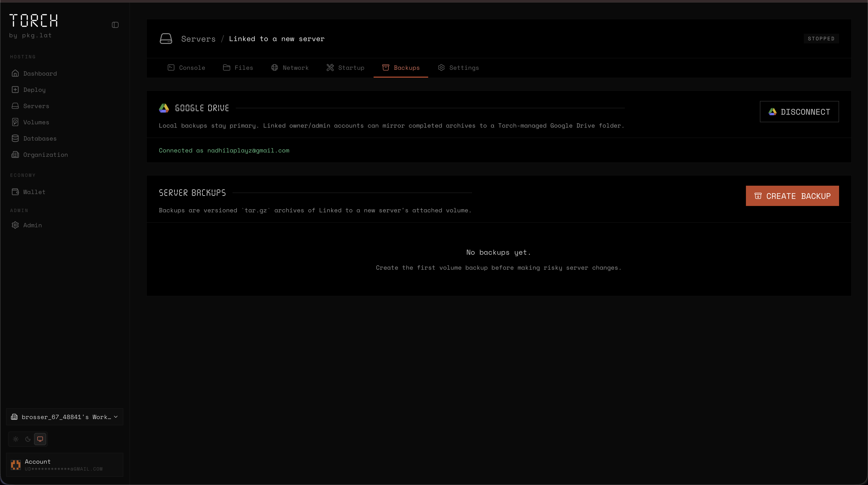
Task: Open the Admin panel
Action: [32, 225]
